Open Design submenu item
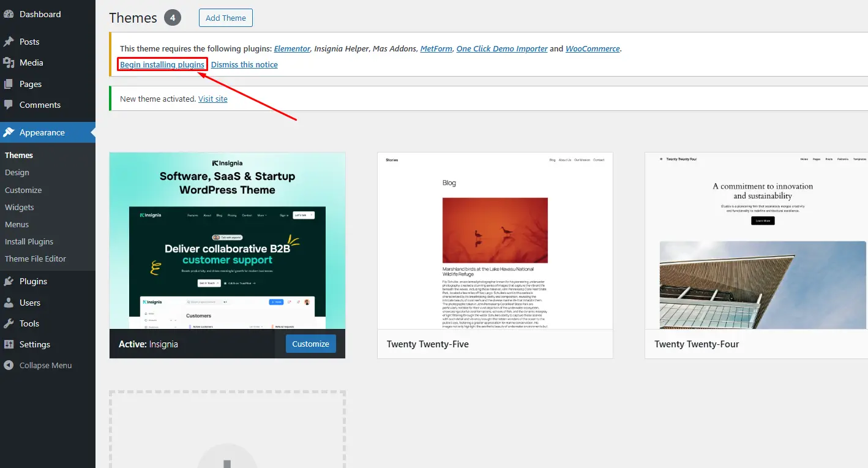This screenshot has height=468, width=868. coord(17,173)
